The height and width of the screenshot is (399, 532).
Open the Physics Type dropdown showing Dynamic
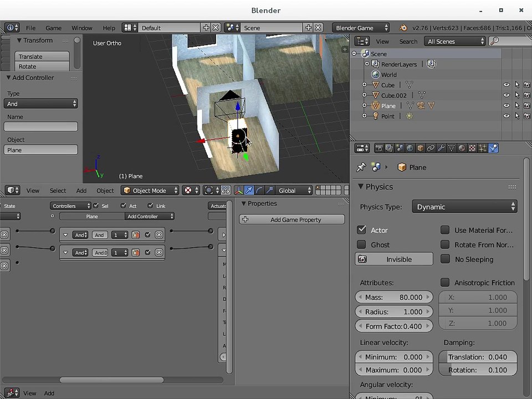click(x=464, y=207)
